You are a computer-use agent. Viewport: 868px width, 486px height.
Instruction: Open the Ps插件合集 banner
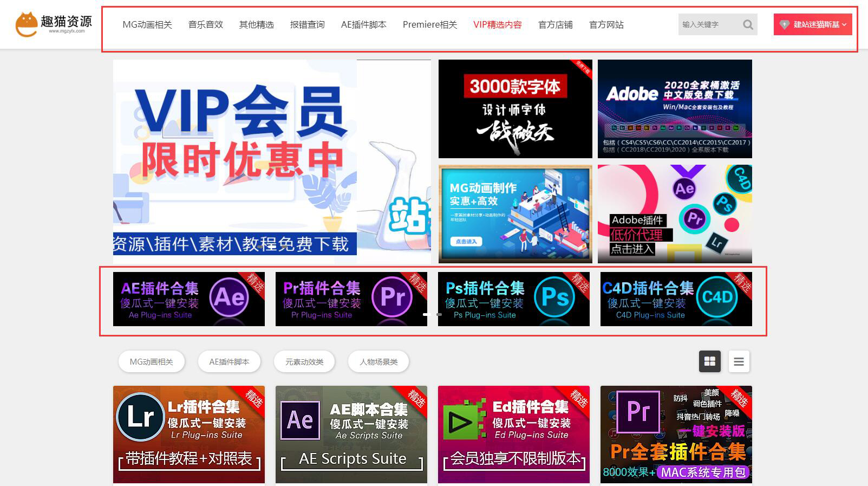pos(513,299)
